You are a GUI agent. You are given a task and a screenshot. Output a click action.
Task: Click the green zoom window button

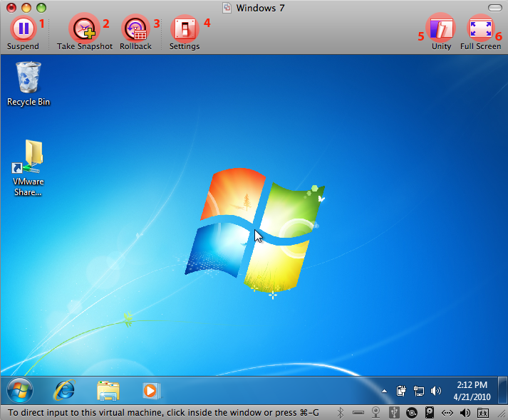point(41,7)
